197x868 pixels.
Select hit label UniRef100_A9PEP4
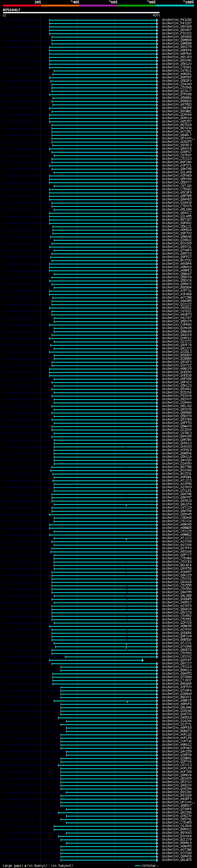177,50
